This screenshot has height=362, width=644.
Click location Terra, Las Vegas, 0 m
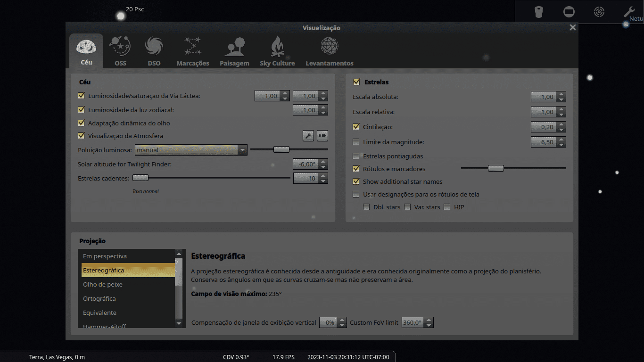[57, 357]
